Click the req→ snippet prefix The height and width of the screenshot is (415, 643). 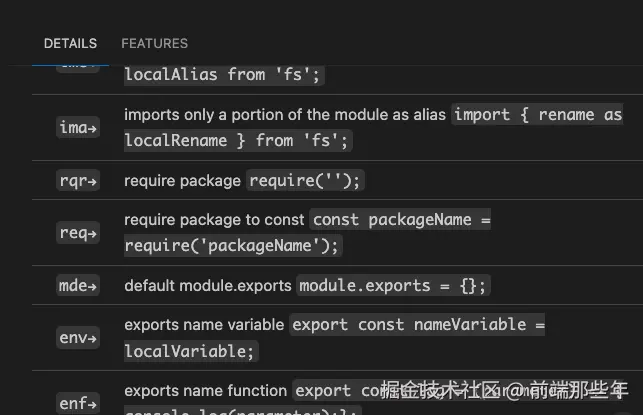click(x=78, y=233)
